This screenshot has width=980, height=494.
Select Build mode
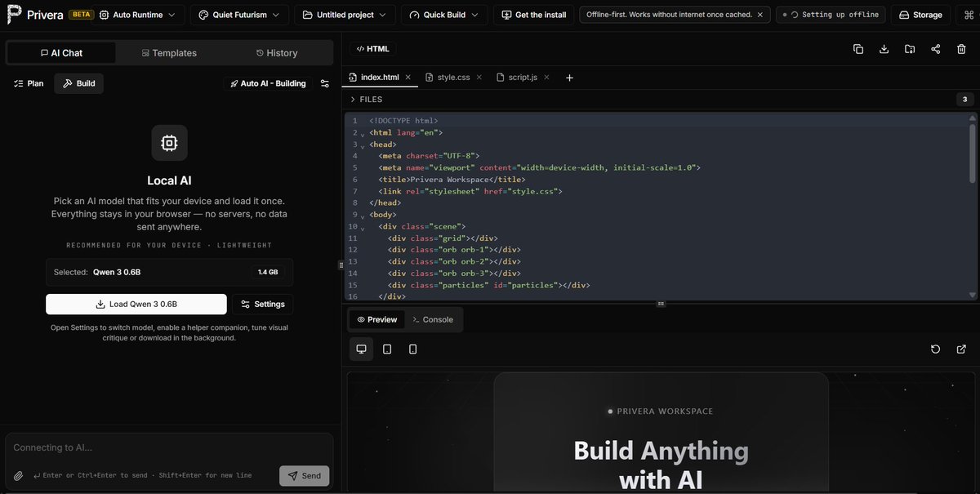[79, 83]
